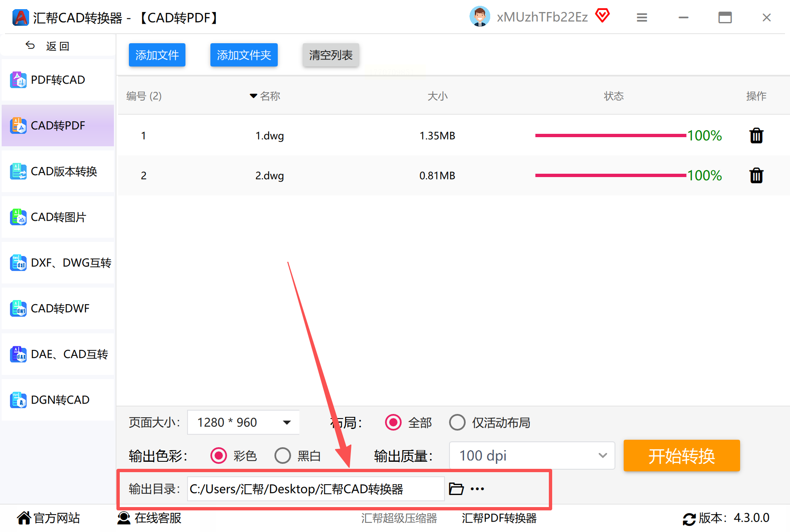Click the return arrow icon

(30, 45)
